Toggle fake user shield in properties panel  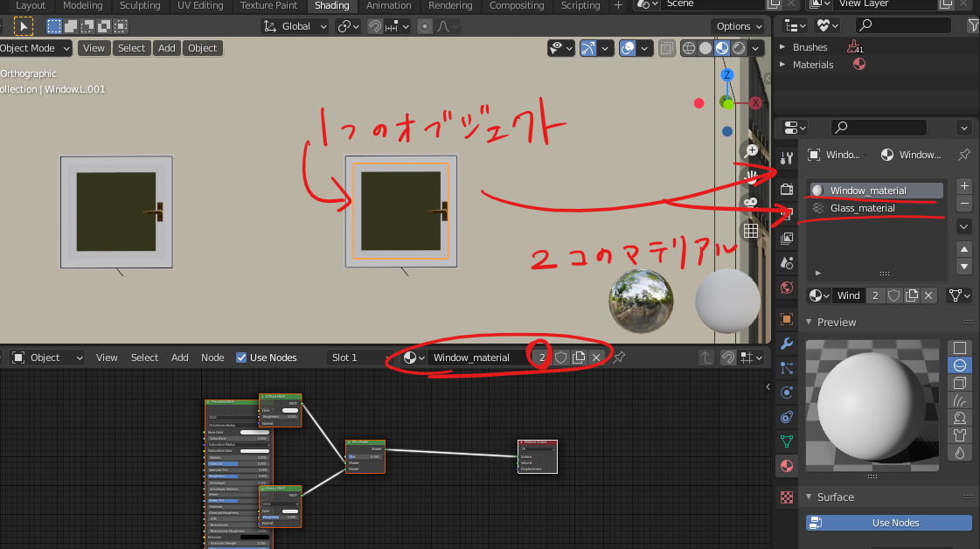893,295
